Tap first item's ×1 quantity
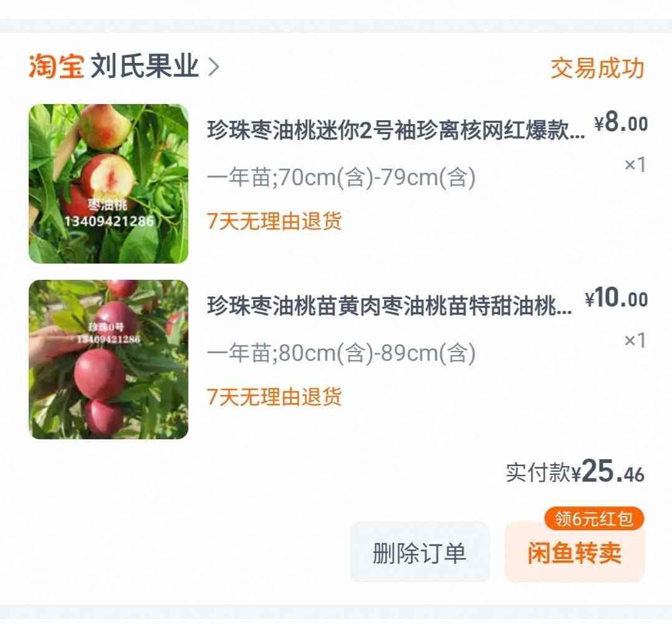 click(x=635, y=165)
